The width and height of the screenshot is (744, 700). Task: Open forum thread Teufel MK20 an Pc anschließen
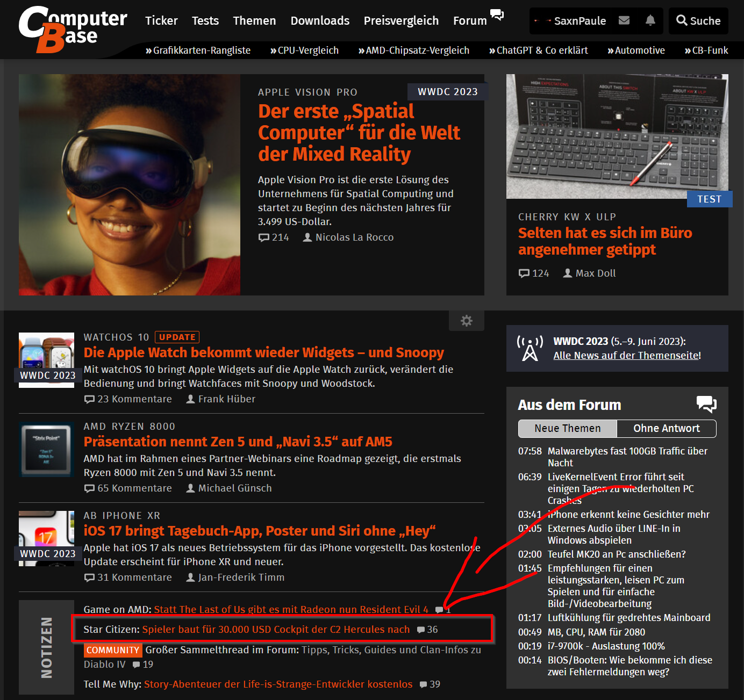[617, 554]
